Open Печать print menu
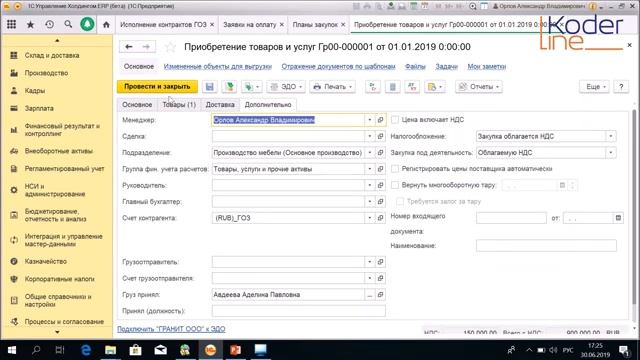Screen dimensions: 640x360 pos(332,87)
